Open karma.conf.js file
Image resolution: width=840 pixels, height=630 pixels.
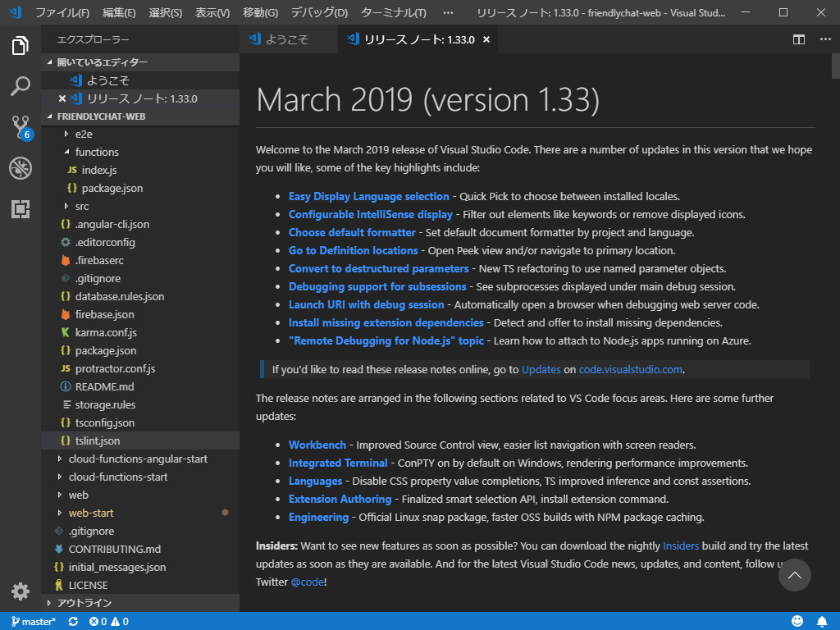pyautogui.click(x=140, y=333)
